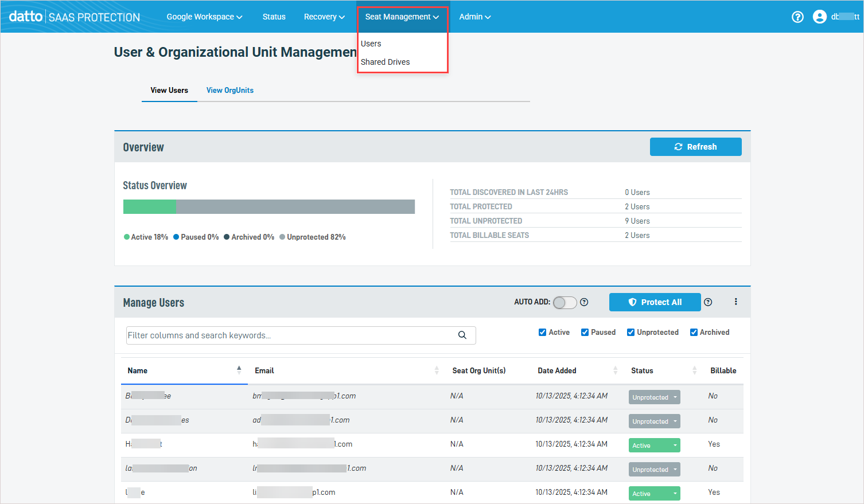The height and width of the screenshot is (504, 864).
Task: Open the three-dot more options menu
Action: coord(735,302)
